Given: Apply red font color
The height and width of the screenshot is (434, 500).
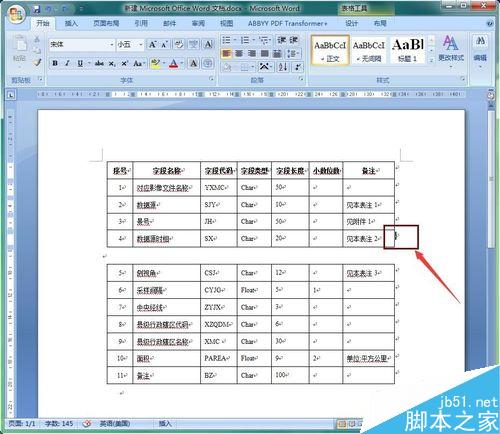Looking at the screenshot, I should click(173, 63).
